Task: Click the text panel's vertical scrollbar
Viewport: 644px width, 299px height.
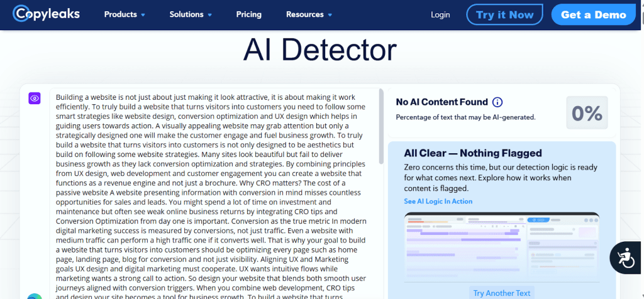Action: click(x=381, y=126)
